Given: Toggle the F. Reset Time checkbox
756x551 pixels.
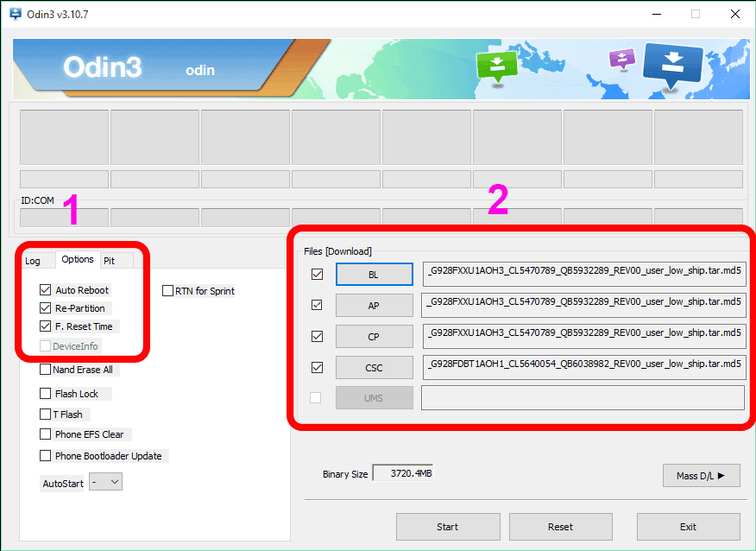Looking at the screenshot, I should click(x=46, y=326).
